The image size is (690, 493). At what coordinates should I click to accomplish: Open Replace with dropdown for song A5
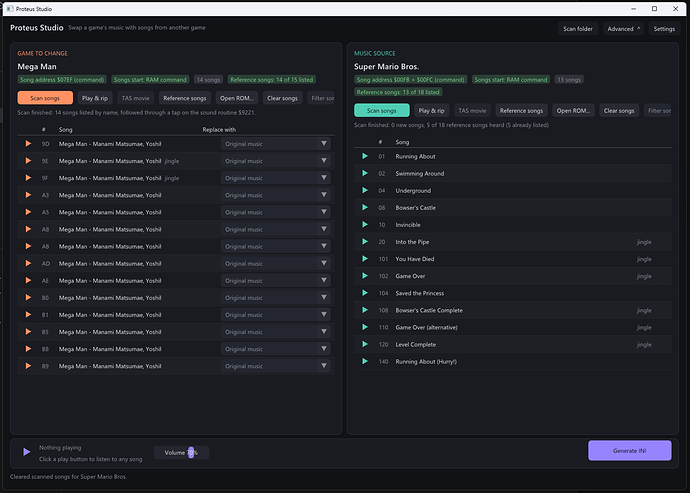[276, 212]
